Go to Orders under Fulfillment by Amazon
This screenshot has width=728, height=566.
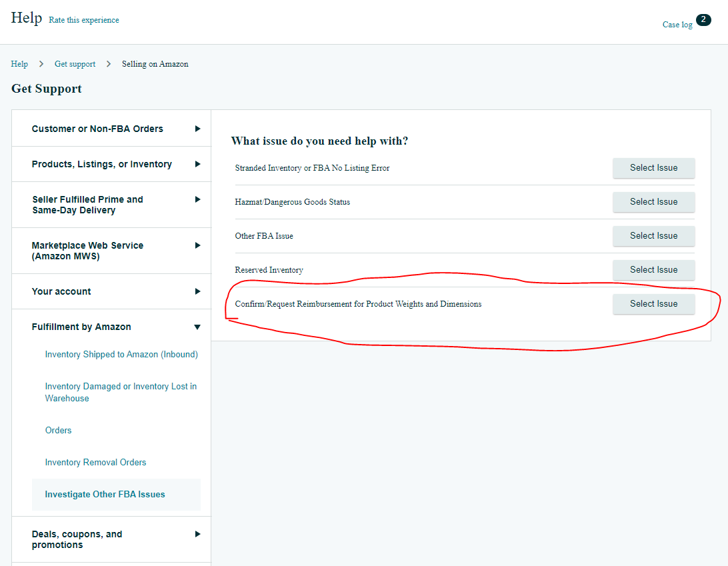[59, 431]
